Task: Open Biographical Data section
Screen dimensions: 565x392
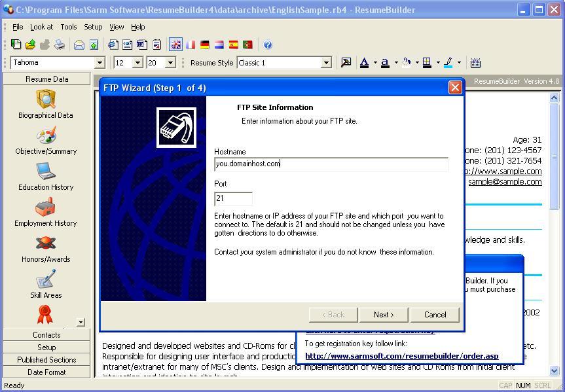Action: point(45,104)
